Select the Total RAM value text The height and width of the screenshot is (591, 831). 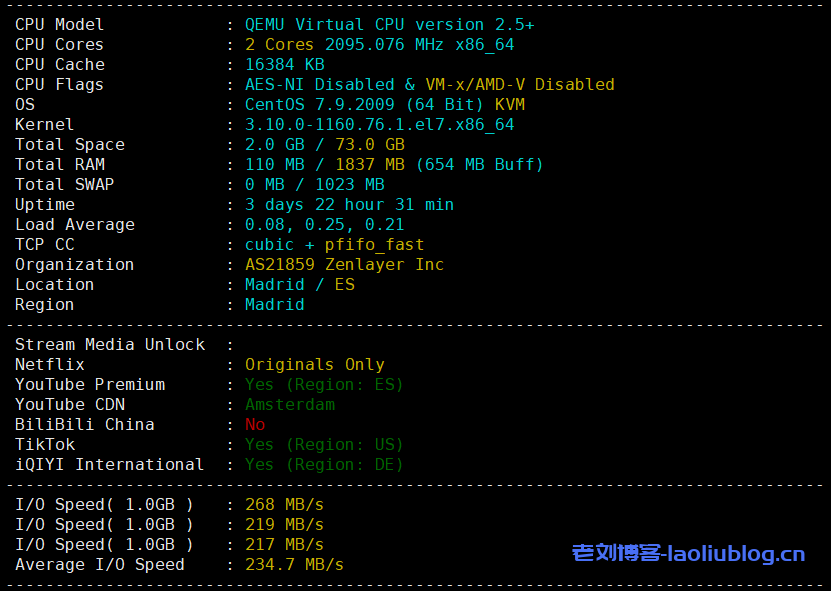pos(394,164)
